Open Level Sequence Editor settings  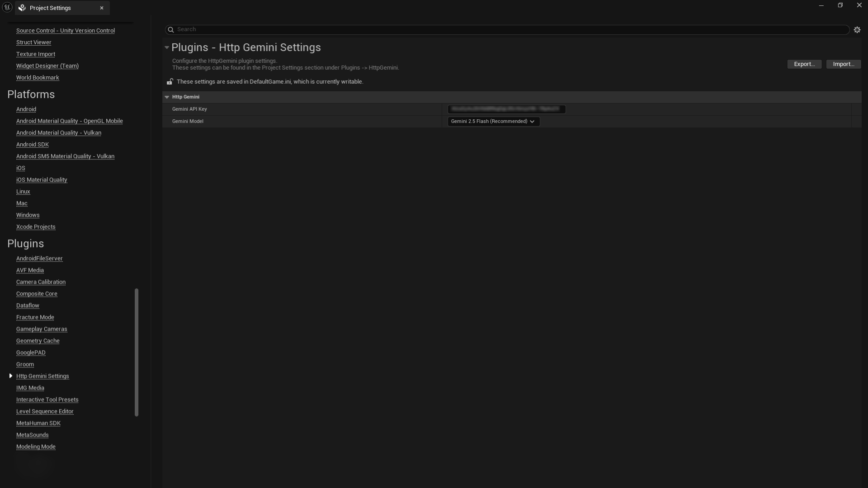click(x=45, y=411)
